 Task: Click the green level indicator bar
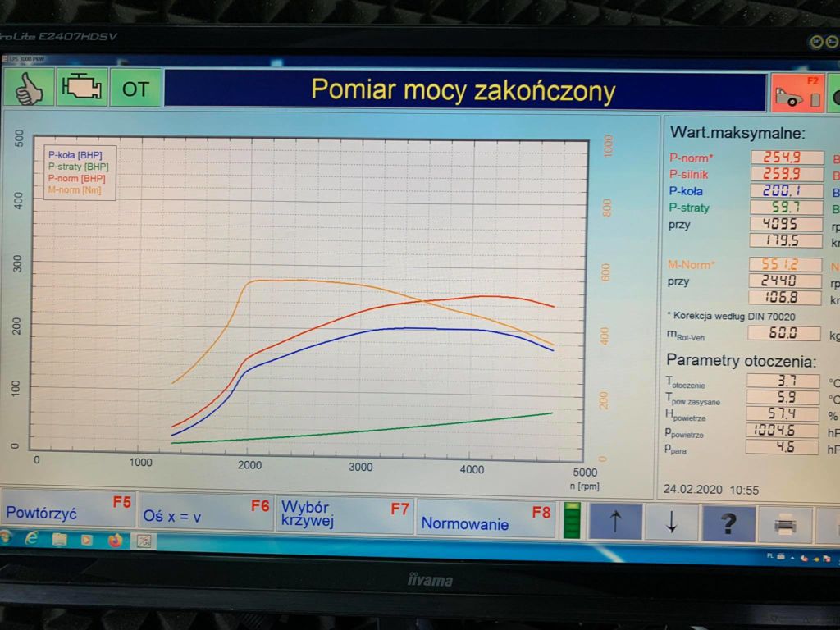click(572, 520)
